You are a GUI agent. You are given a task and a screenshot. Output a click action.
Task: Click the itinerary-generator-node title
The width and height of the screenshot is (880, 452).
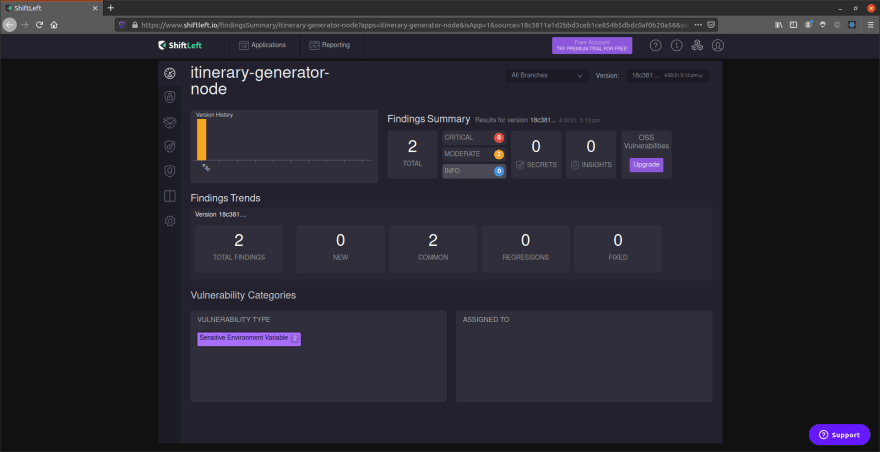point(259,81)
